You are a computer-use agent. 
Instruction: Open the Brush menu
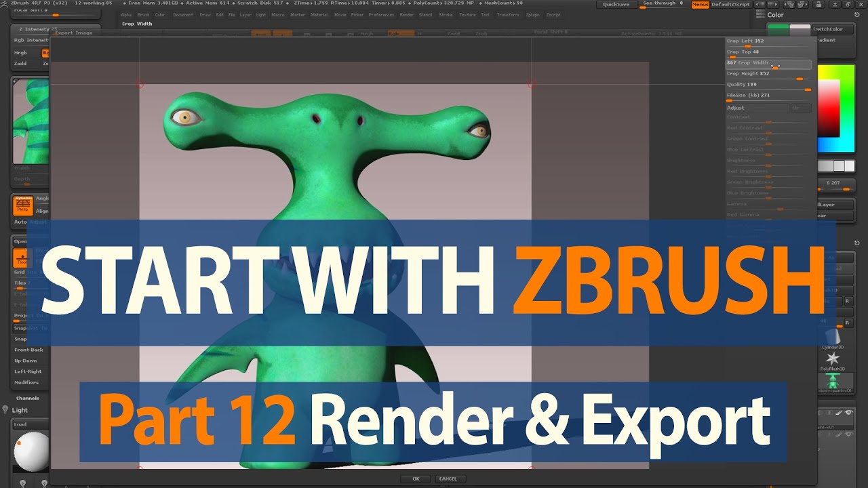pos(144,14)
